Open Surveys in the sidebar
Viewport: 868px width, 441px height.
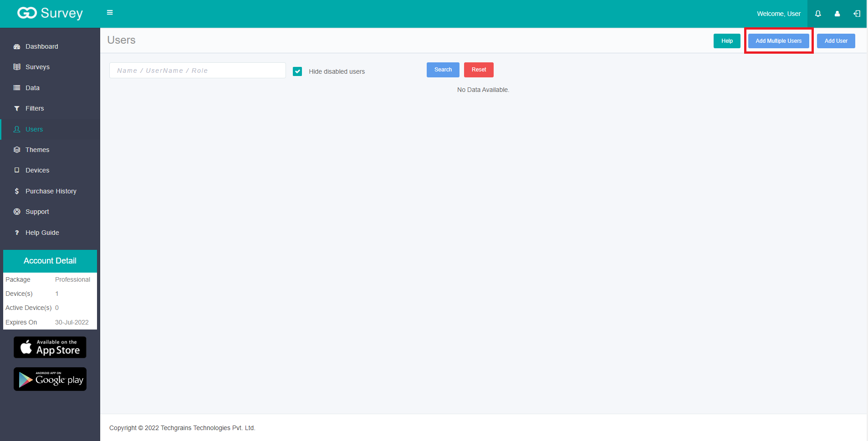point(37,67)
